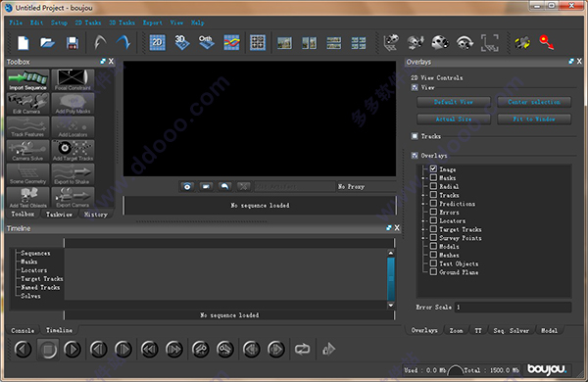
Task: Enable the Models overlay checkbox
Action: point(433,246)
